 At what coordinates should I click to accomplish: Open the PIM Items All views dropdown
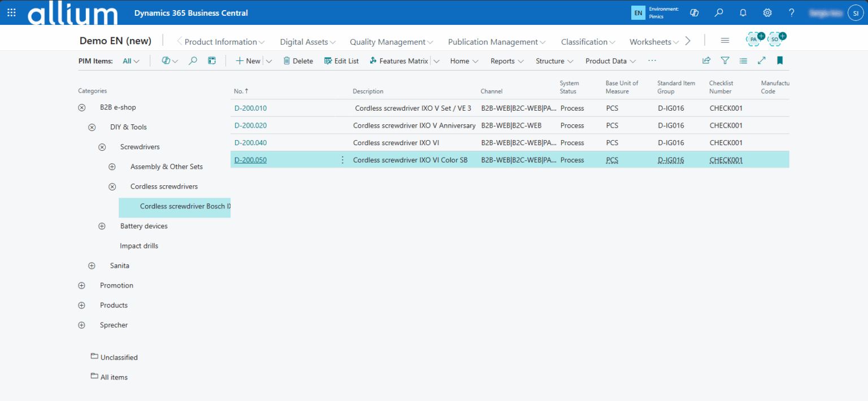[131, 61]
